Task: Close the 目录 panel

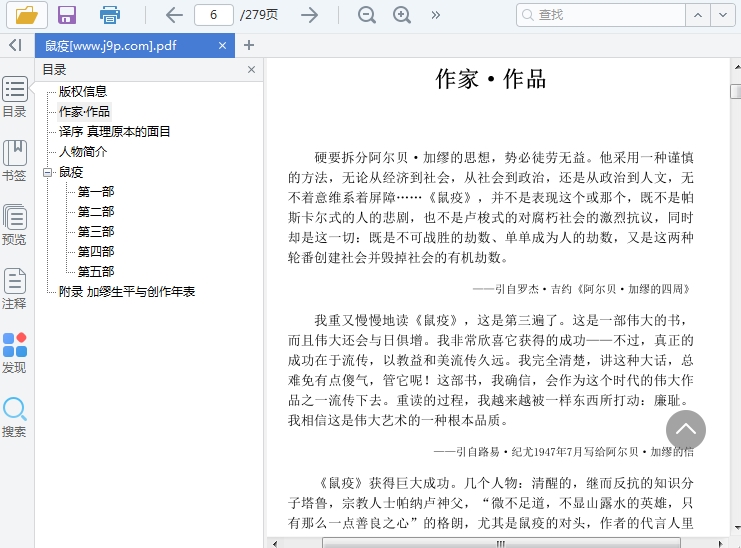Action: click(x=251, y=69)
